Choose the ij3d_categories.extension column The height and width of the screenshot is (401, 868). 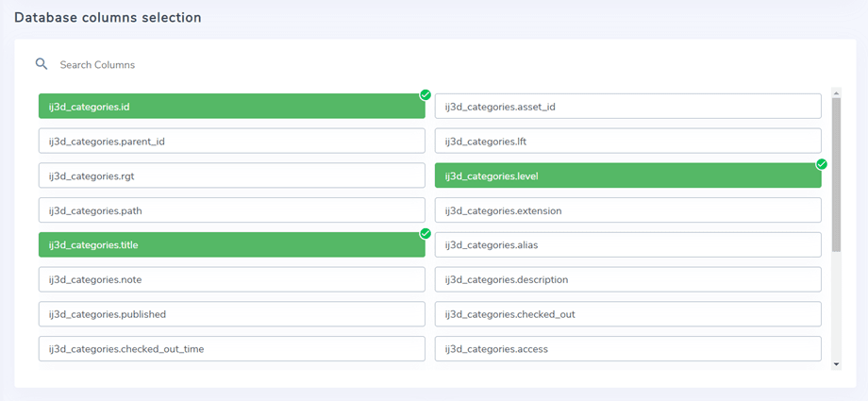(x=627, y=210)
